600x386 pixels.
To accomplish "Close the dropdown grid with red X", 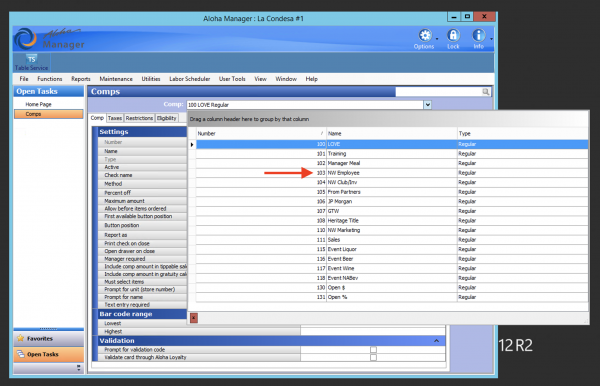I will [194, 318].
